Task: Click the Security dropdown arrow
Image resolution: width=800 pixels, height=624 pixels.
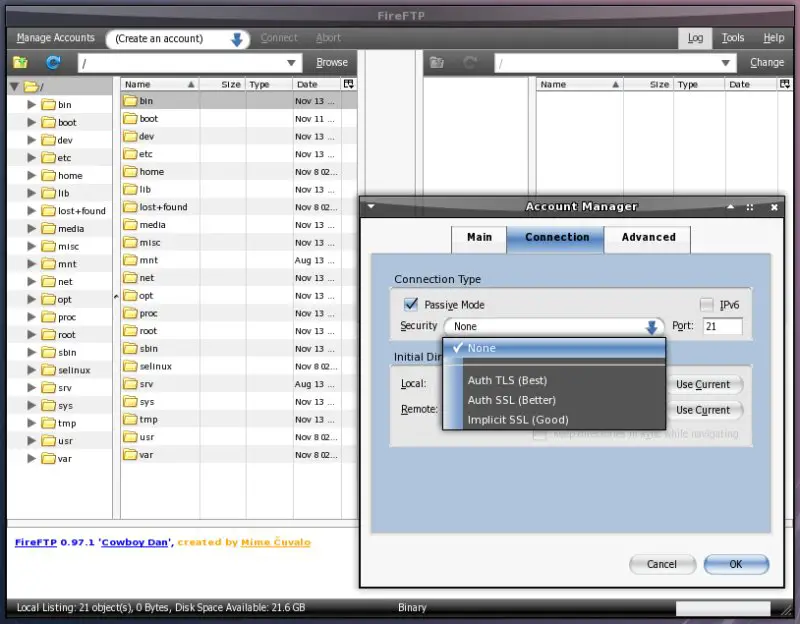Action: tap(652, 327)
